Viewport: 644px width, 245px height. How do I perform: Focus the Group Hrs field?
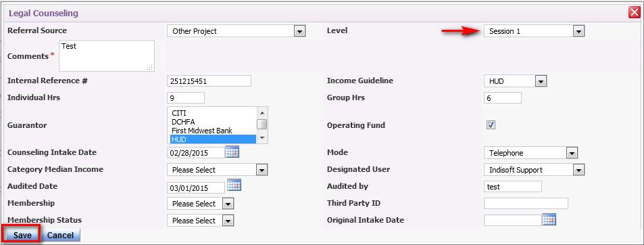[x=503, y=98]
